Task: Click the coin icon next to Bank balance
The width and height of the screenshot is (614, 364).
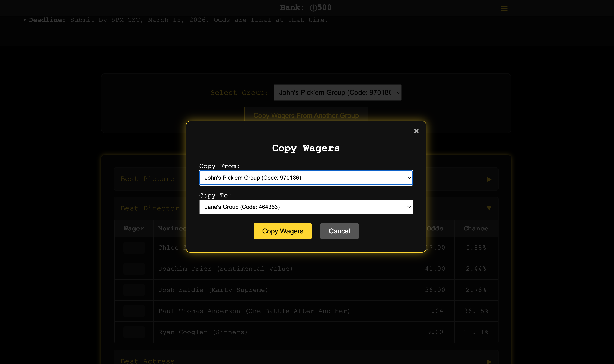Action: point(314,7)
